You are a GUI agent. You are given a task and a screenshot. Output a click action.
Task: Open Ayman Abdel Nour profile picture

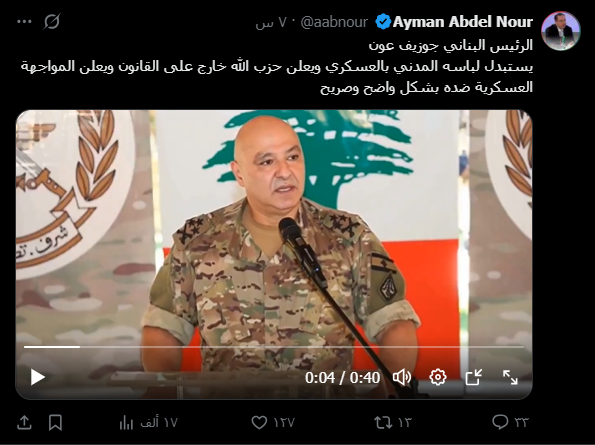pos(560,31)
